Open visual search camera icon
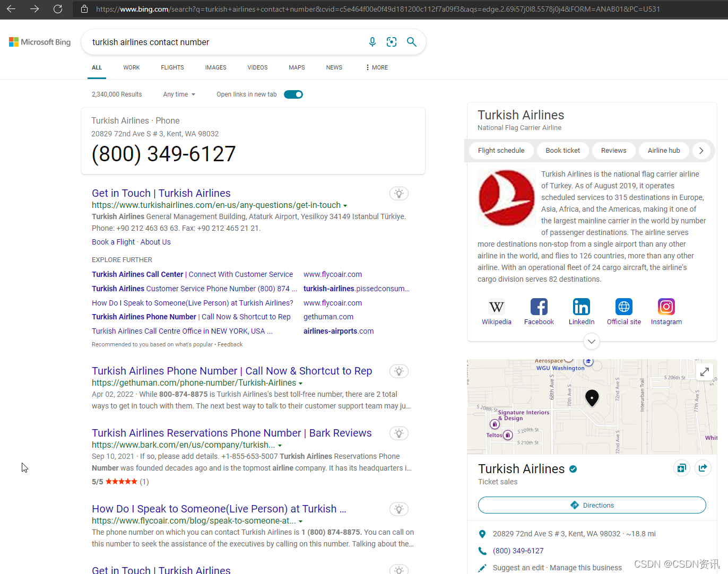 click(x=392, y=42)
